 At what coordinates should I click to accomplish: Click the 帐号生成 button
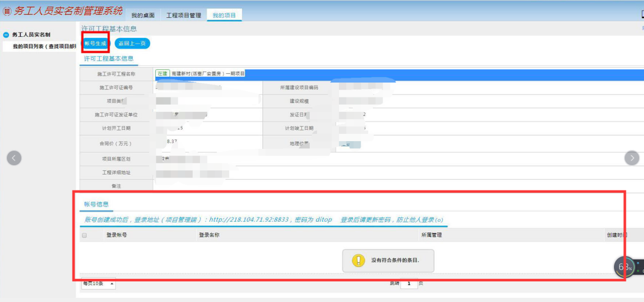95,43
